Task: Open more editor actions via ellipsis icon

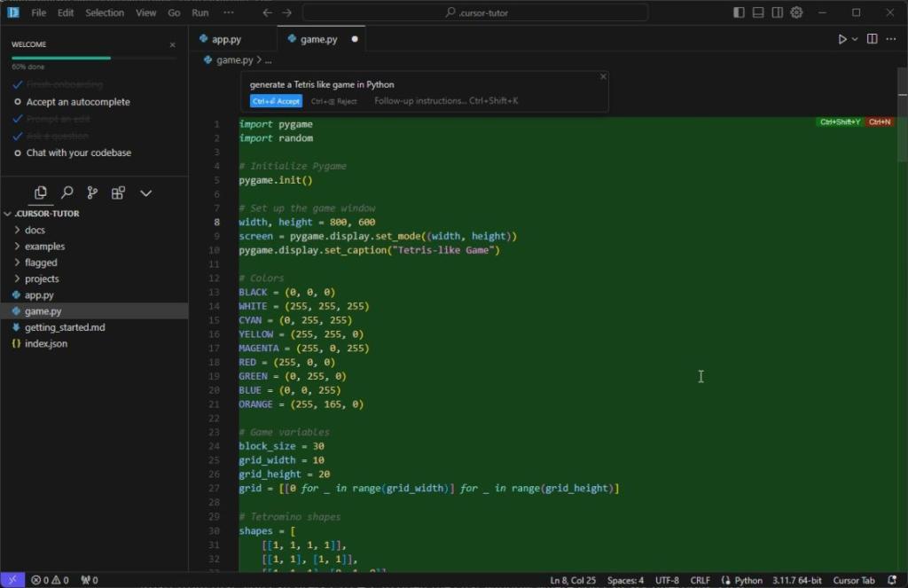Action: coord(891,39)
